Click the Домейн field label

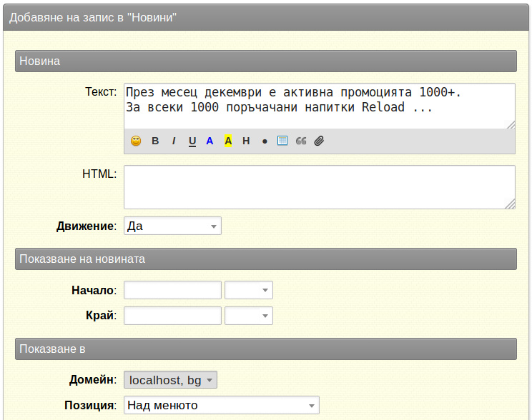[93, 380]
